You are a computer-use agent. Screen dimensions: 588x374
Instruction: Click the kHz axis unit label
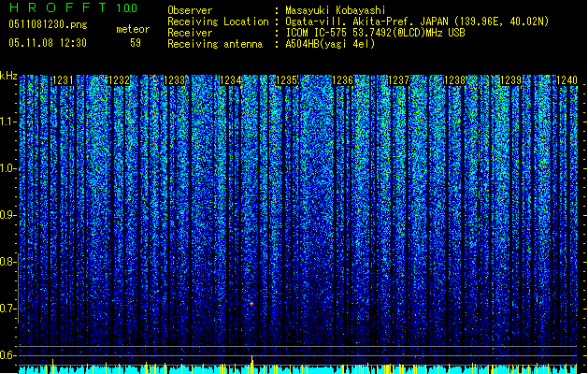[8, 76]
